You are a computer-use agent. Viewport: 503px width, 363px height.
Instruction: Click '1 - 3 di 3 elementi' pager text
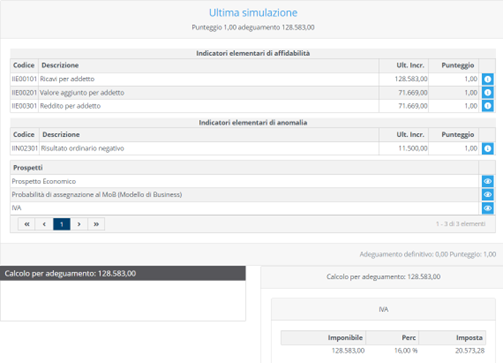point(460,224)
